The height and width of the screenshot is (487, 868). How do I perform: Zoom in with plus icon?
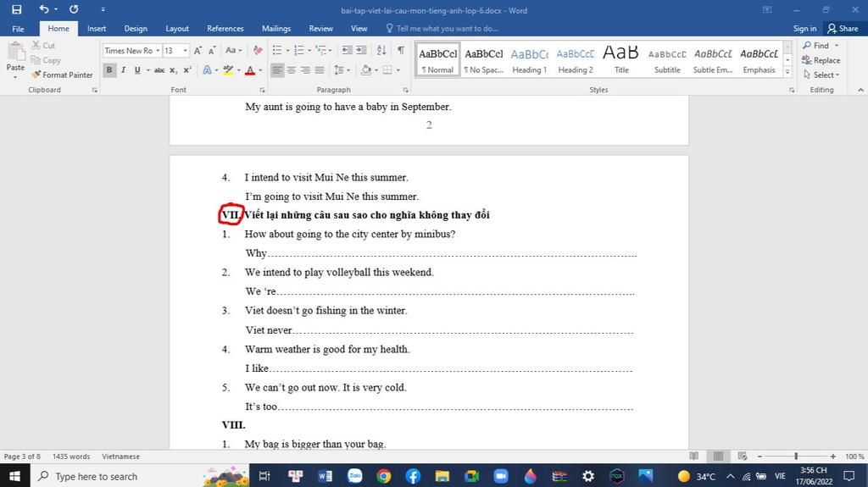832,456
